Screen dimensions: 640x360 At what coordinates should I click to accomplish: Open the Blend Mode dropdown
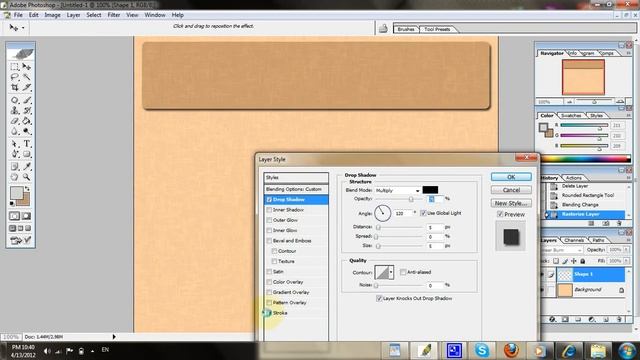pyautogui.click(x=397, y=191)
